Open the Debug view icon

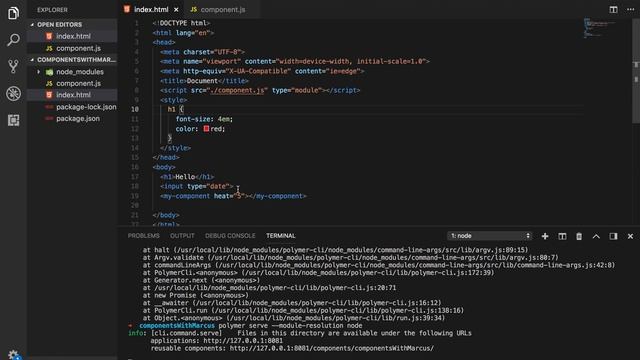pyautogui.click(x=13, y=93)
